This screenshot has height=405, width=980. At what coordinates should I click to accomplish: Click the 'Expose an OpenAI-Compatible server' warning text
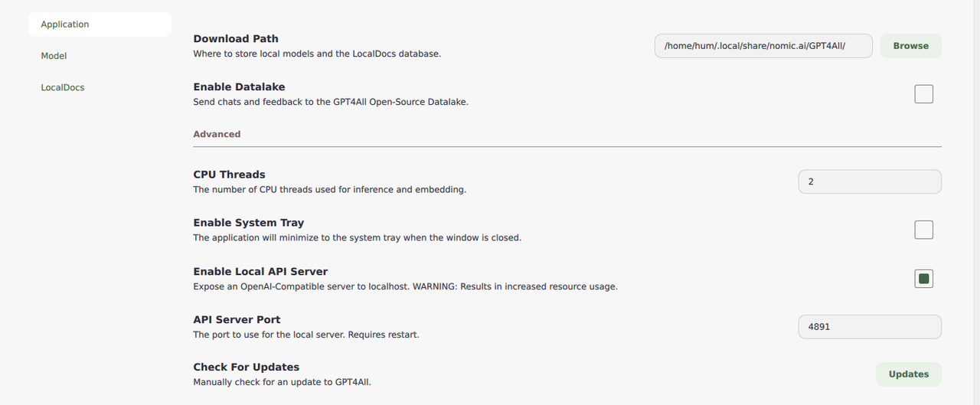coord(405,286)
